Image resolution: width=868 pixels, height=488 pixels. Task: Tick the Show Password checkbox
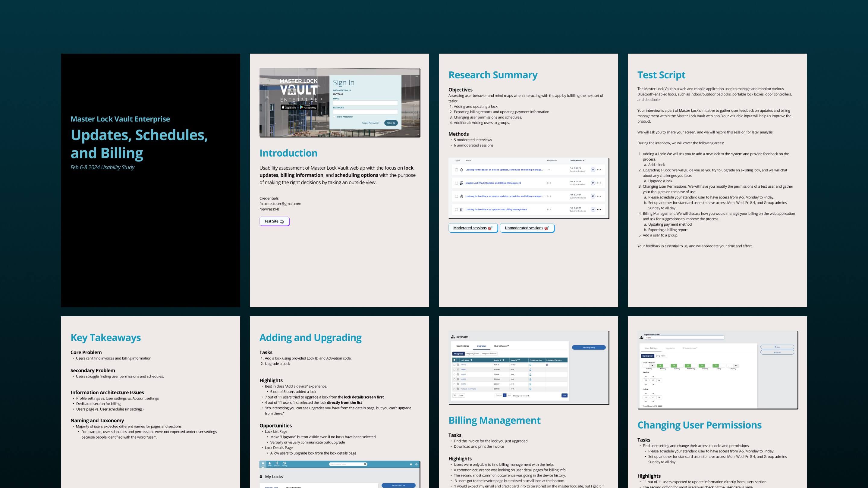click(334, 117)
